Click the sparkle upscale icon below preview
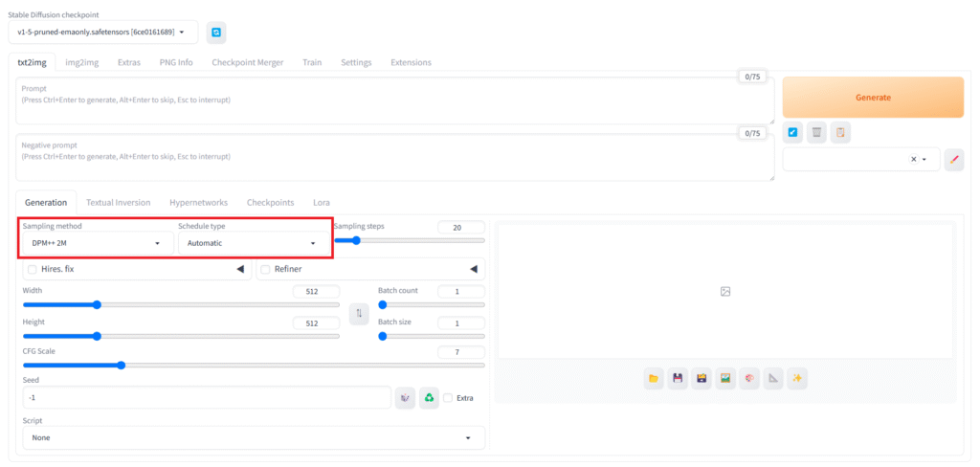The image size is (980, 467). (796, 379)
